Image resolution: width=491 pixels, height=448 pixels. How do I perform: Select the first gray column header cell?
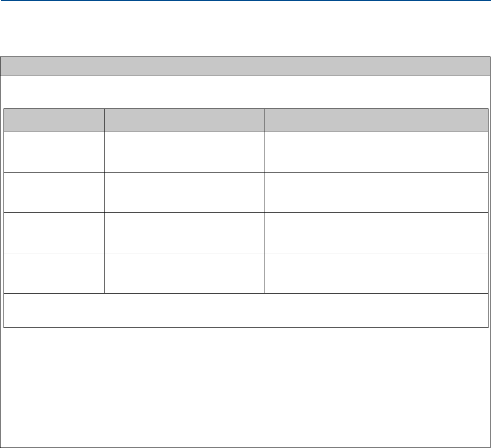(54, 120)
